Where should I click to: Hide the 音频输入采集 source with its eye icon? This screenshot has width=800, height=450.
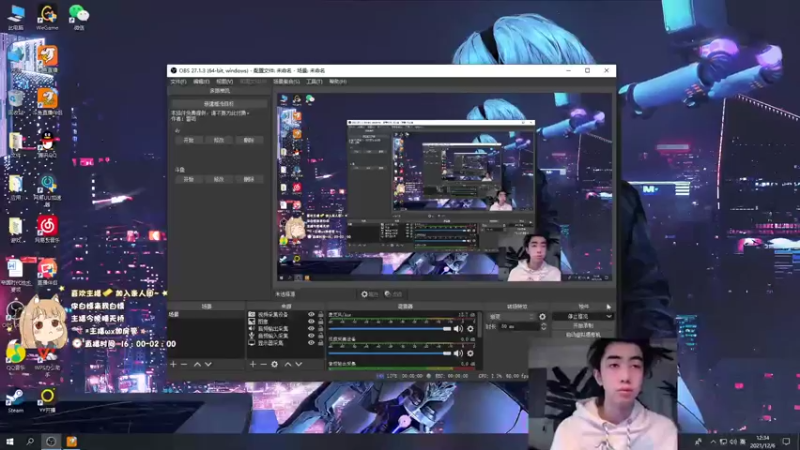click(311, 336)
